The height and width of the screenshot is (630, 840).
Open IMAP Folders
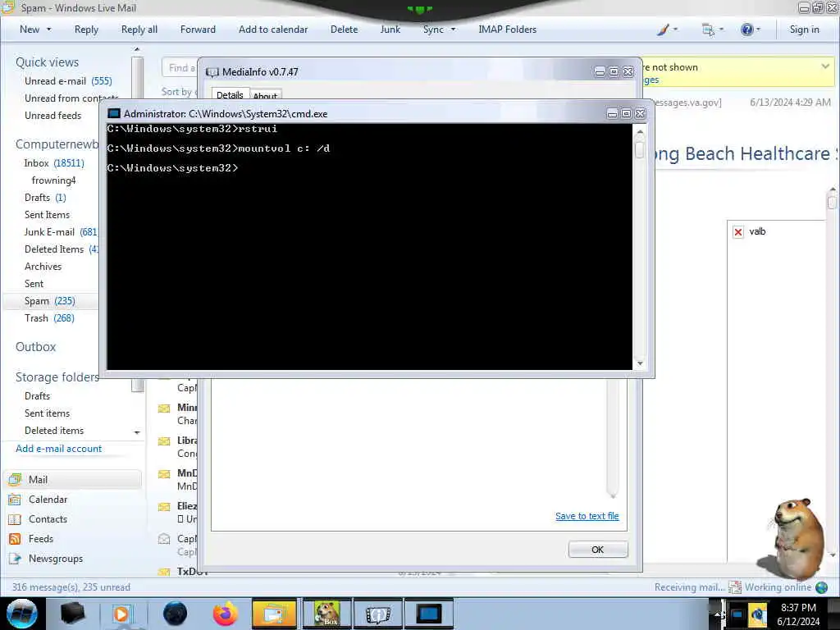click(x=507, y=30)
